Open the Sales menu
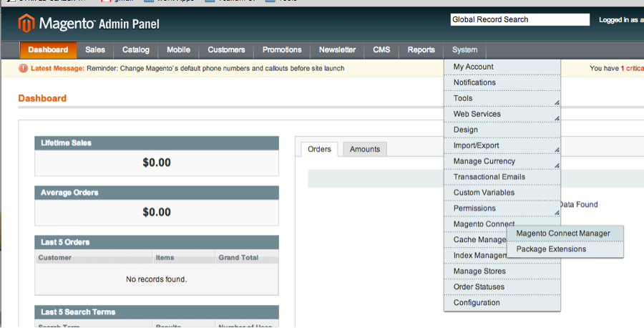 tap(94, 50)
